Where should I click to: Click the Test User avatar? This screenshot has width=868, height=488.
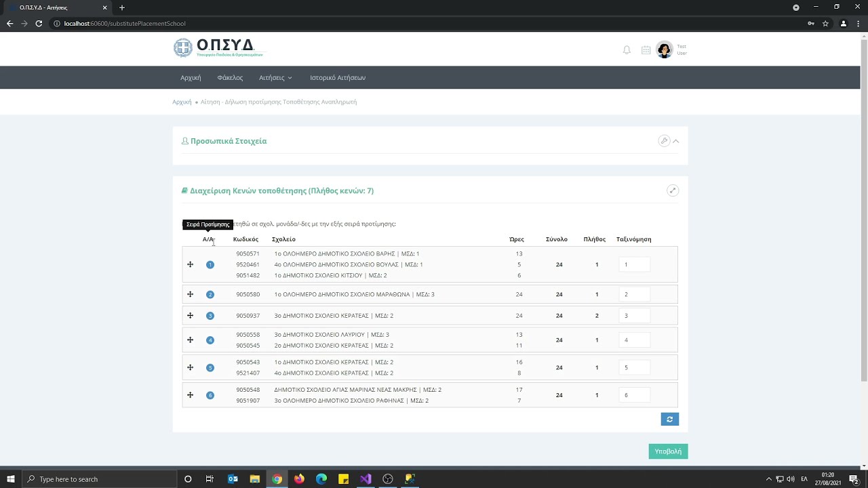(664, 50)
